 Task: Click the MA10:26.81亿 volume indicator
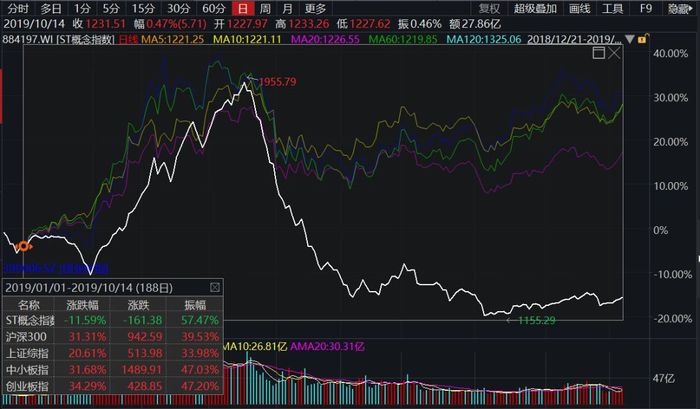[x=255, y=346]
